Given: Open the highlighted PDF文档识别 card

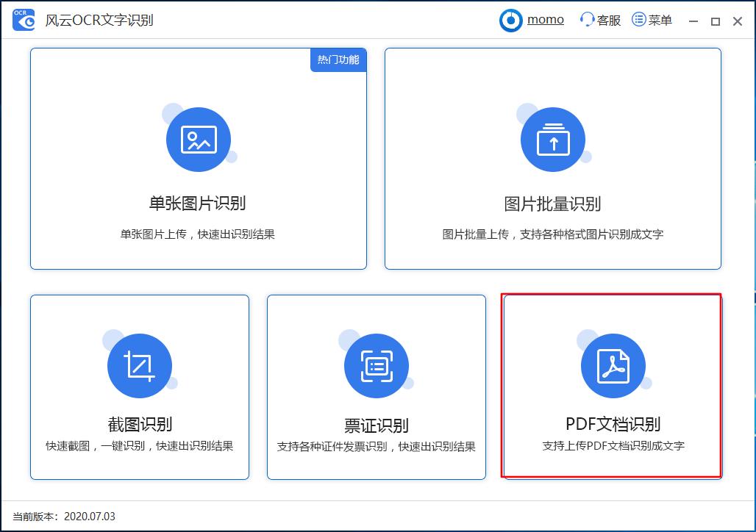Looking at the screenshot, I should point(613,387).
